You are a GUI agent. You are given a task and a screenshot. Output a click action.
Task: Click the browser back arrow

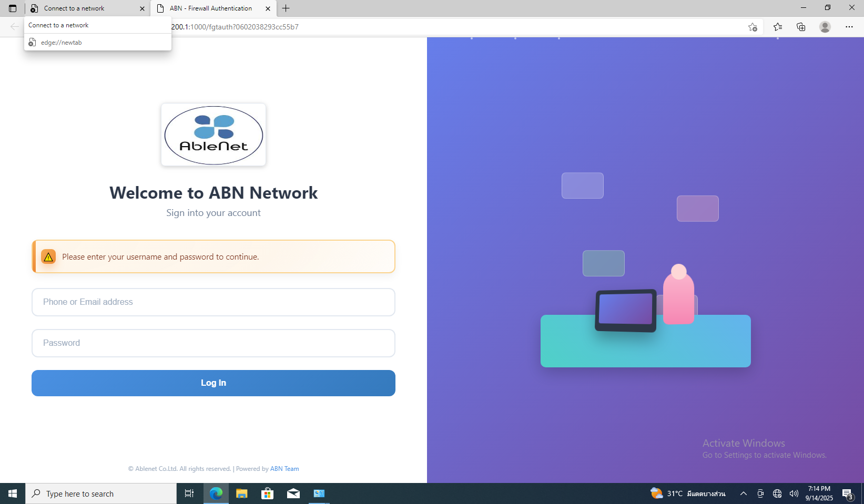(x=14, y=27)
